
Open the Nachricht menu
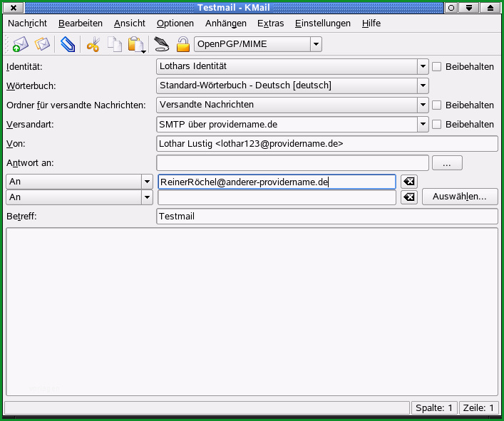click(27, 23)
